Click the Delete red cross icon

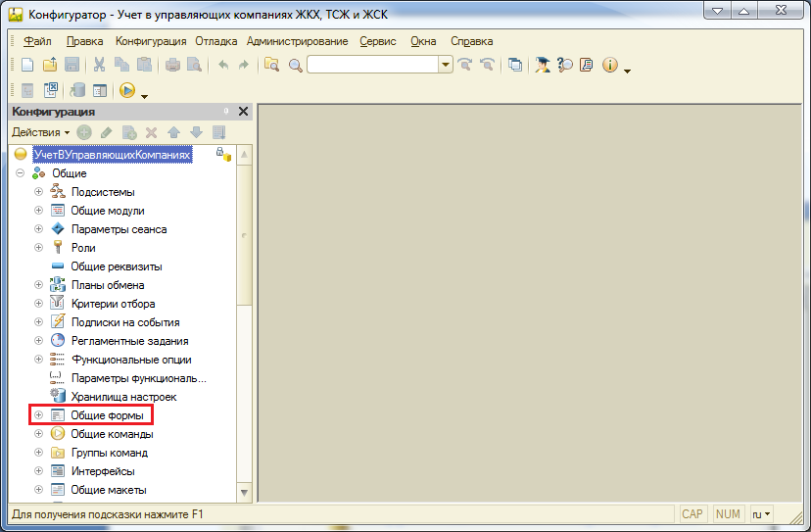coord(151,133)
